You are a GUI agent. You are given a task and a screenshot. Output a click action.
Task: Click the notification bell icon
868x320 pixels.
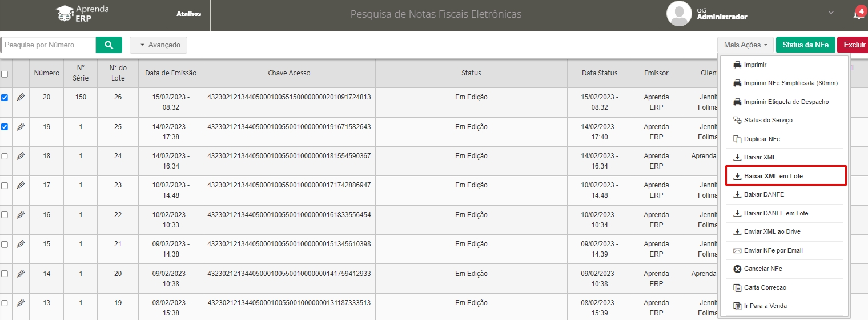click(858, 15)
